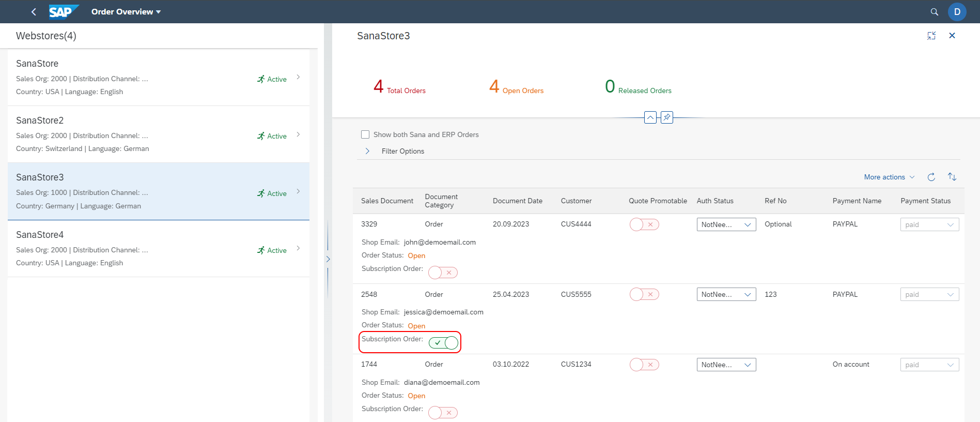980x422 pixels.
Task: Expand the collapsed list pane via splitter arrow
Action: point(328,259)
